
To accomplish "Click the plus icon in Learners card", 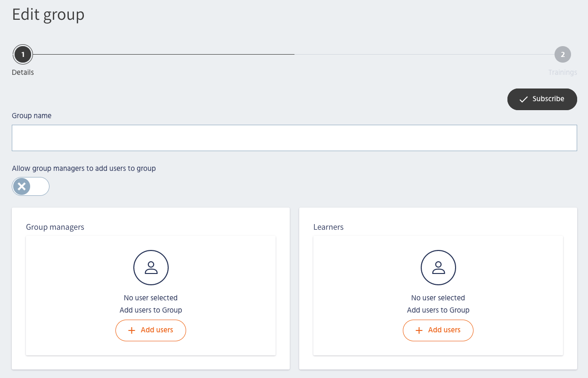I will pyautogui.click(x=419, y=330).
